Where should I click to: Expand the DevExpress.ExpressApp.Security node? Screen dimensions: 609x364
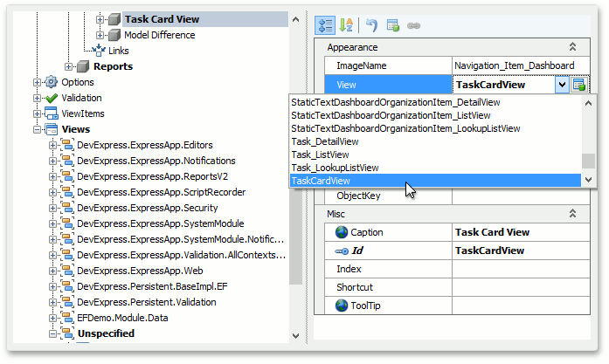pyautogui.click(x=52, y=208)
